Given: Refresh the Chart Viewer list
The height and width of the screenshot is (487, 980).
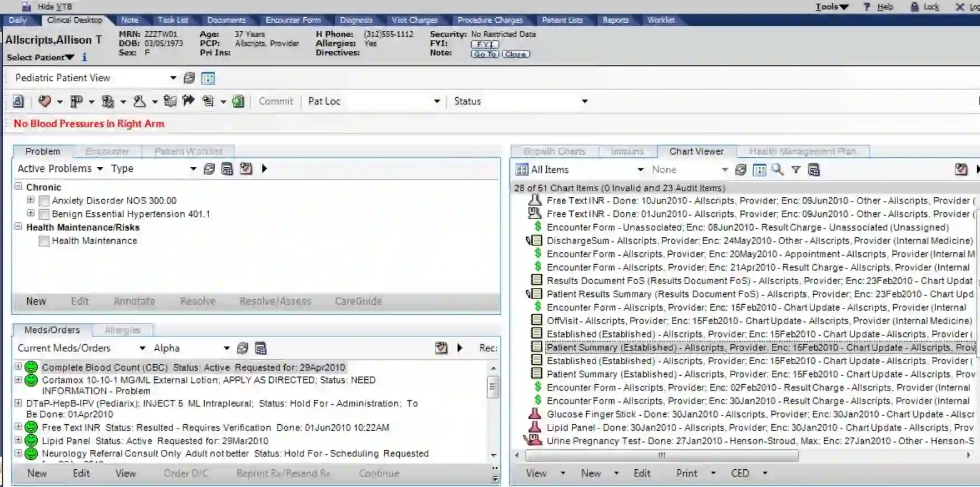Looking at the screenshot, I should click(741, 170).
